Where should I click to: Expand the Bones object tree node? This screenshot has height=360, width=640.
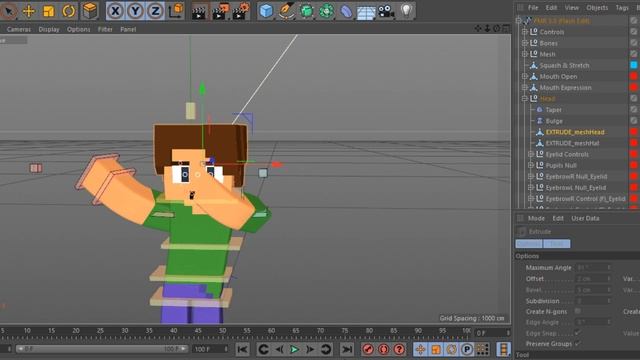tap(525, 43)
